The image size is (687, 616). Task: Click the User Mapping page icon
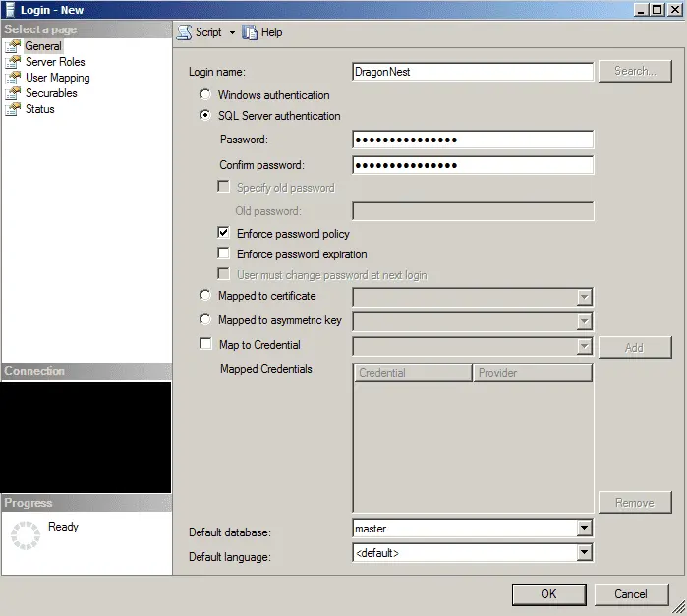click(13, 78)
